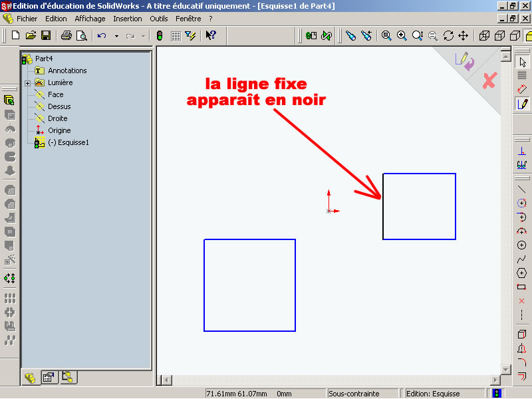532x399 pixels.
Task: Select (-) Esquisse1 in the tree
Action: (x=68, y=142)
